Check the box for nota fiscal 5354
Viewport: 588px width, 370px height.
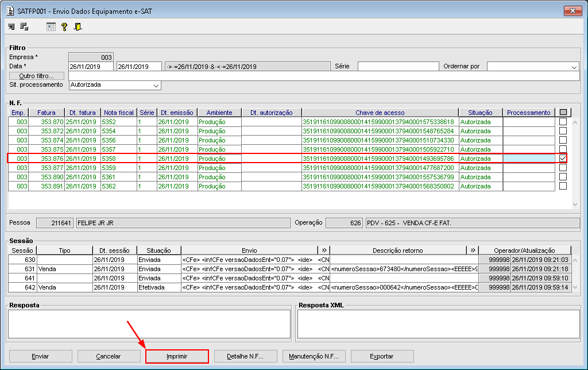pos(563,130)
